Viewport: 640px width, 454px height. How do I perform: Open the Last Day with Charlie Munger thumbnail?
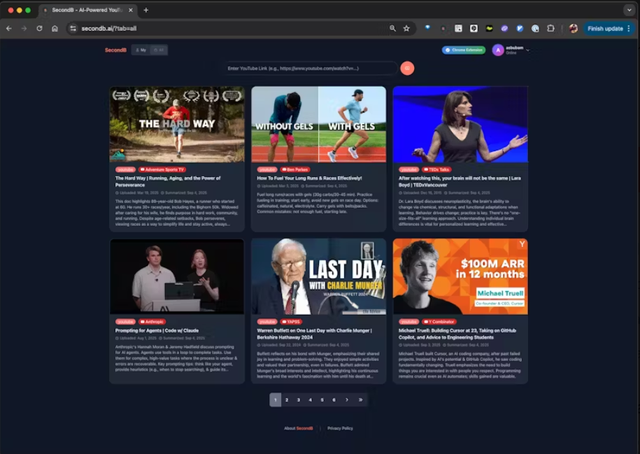[x=318, y=276]
